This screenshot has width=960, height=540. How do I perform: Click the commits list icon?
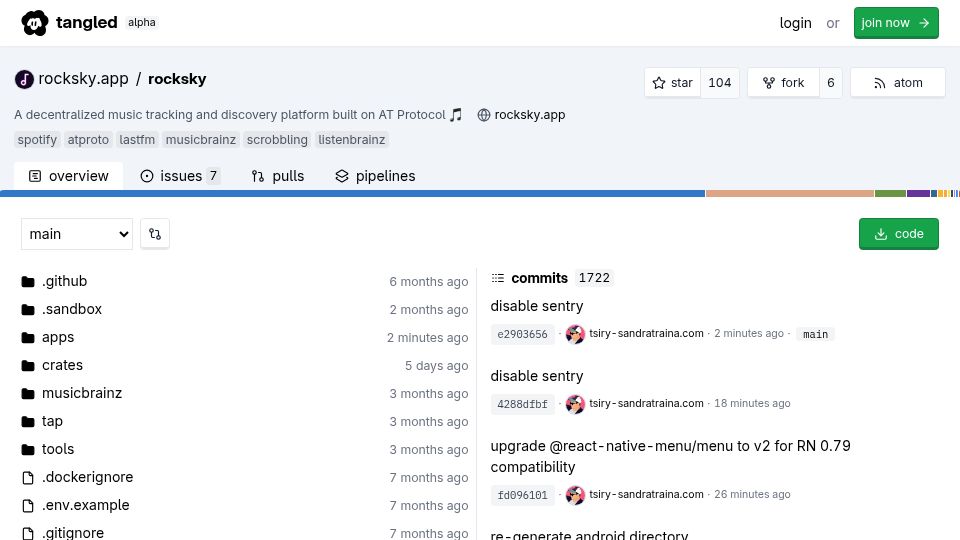pos(498,279)
